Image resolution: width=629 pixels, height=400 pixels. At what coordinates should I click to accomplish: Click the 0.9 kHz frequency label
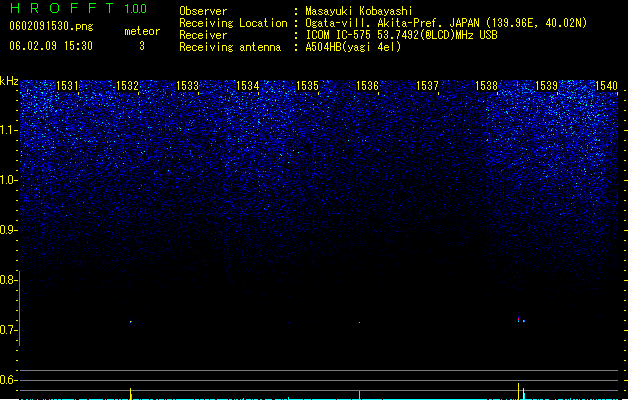click(x=7, y=230)
